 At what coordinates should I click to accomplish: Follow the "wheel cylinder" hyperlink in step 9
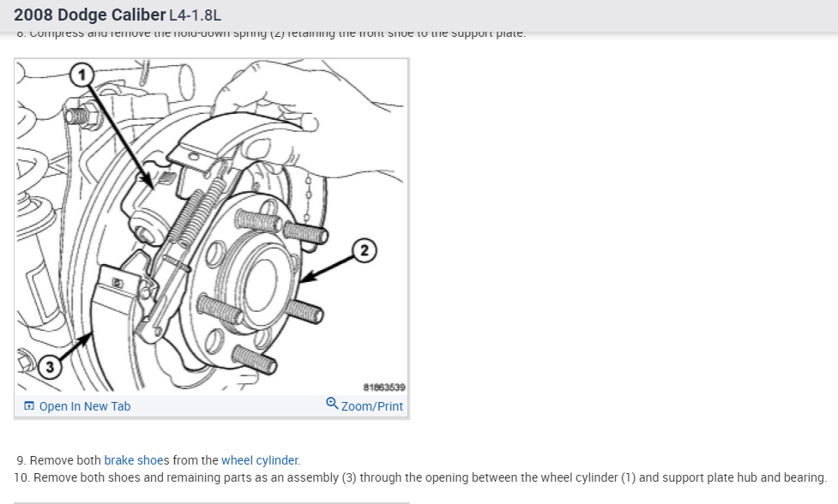pyautogui.click(x=260, y=460)
